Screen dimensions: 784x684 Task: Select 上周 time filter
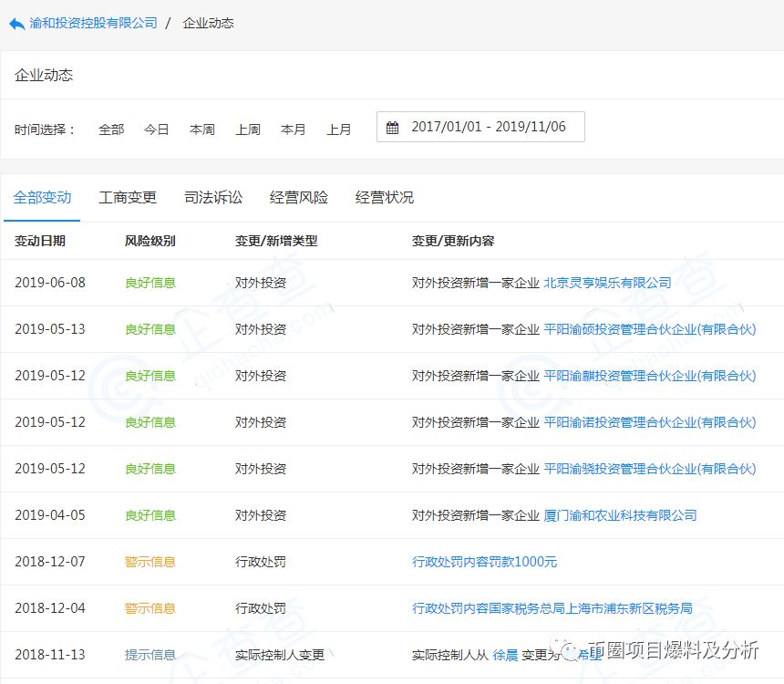tap(248, 130)
